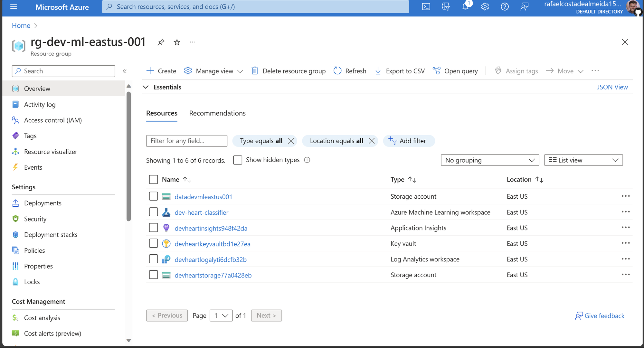Open Cloud Shell icon in header
This screenshot has height=348, width=644.
point(426,7)
